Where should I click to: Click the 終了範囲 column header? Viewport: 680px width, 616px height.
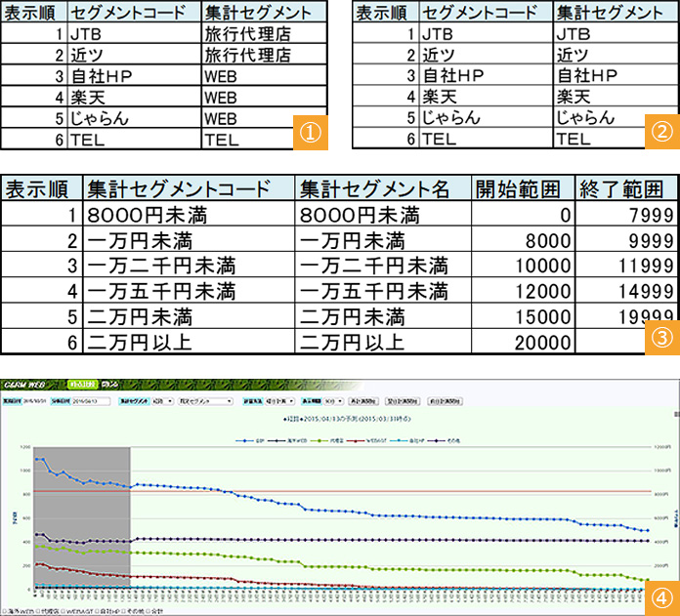pos(626,188)
